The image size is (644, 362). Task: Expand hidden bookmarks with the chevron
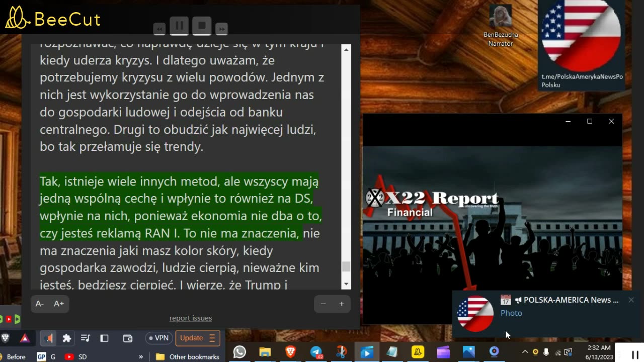(x=141, y=356)
